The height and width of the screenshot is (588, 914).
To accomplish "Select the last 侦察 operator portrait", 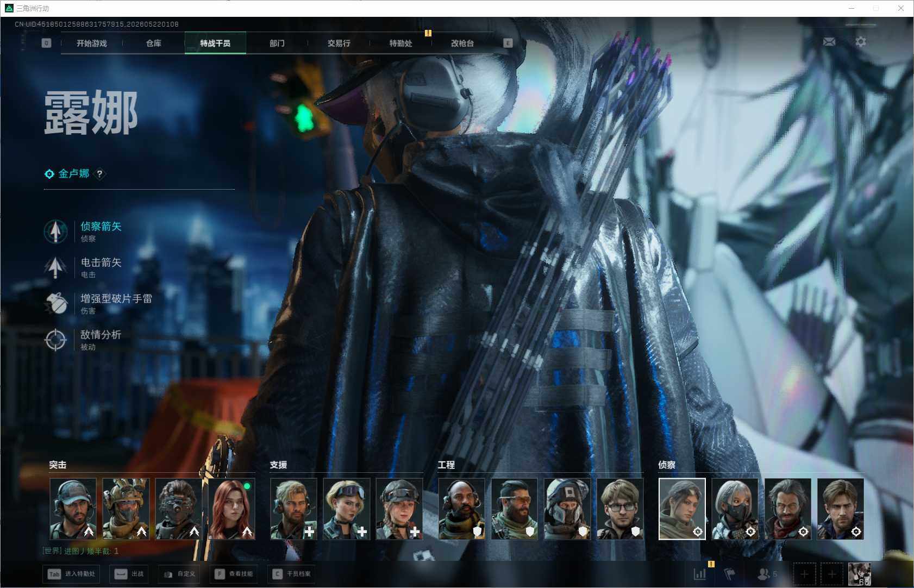I will tap(841, 509).
